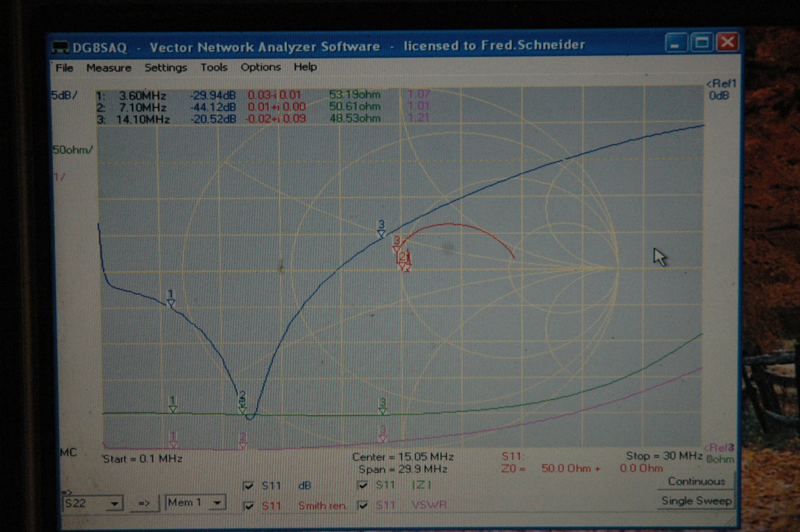This screenshot has width=800, height=532.
Task: Maximize the VNA software window
Action: (x=702, y=42)
